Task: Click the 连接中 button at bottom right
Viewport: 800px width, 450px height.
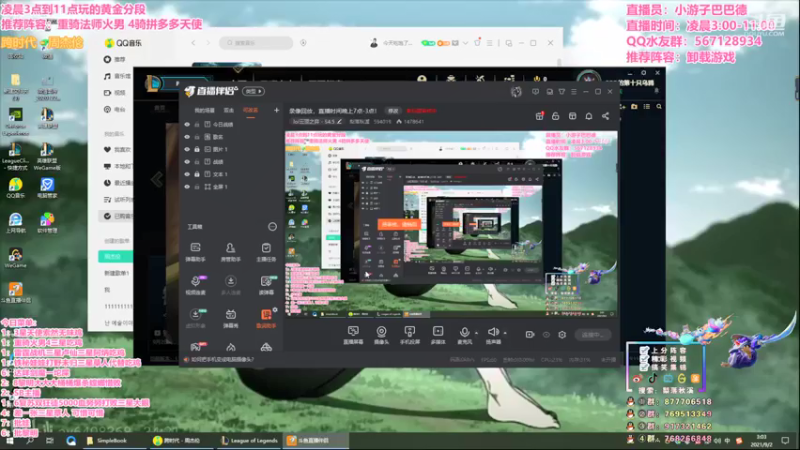Action: pyautogui.click(x=593, y=335)
